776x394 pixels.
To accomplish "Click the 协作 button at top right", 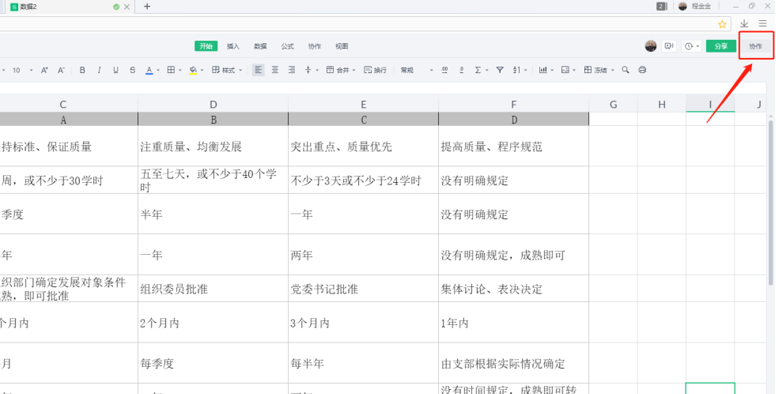I will (x=756, y=46).
